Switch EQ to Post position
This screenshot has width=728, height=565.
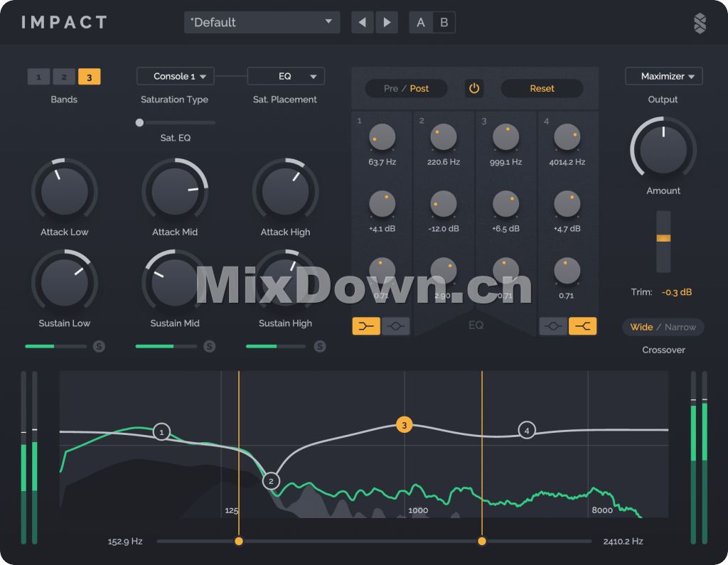(x=419, y=88)
